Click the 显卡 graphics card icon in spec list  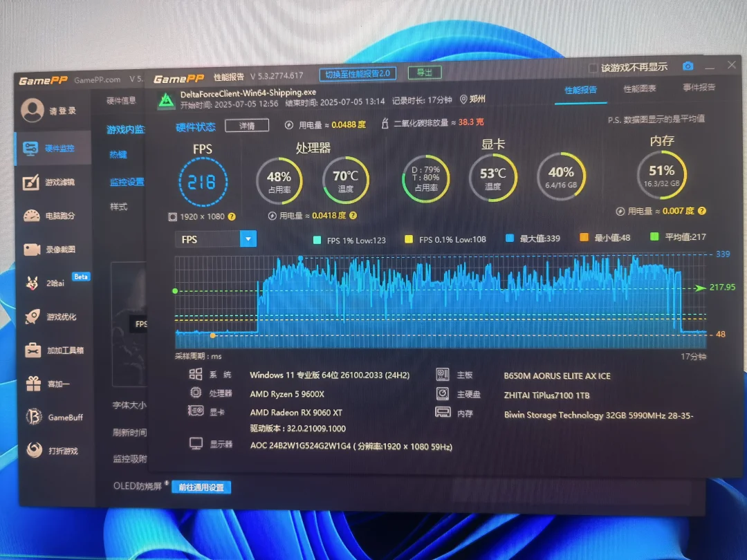tap(195, 411)
